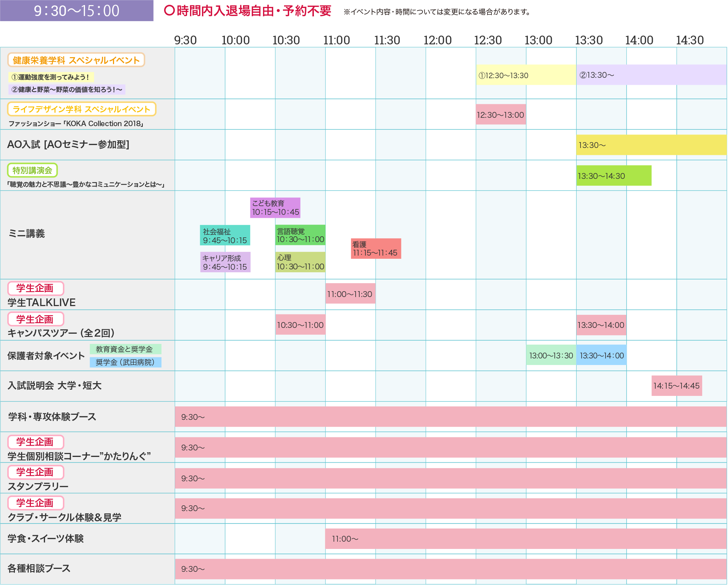The width and height of the screenshot is (728, 586).
Task: Select the ①12:30〜13:30 yellow time block
Action: click(526, 75)
